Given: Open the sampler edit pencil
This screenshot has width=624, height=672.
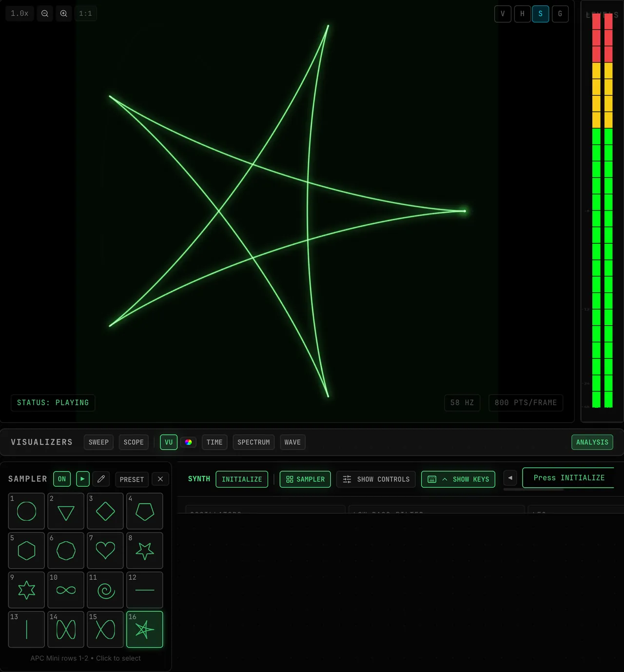Looking at the screenshot, I should tap(101, 479).
